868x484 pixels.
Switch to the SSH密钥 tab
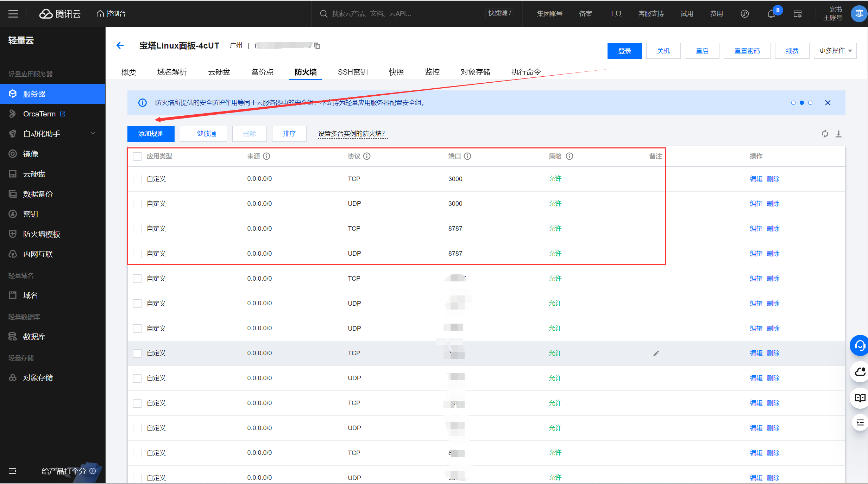click(353, 72)
